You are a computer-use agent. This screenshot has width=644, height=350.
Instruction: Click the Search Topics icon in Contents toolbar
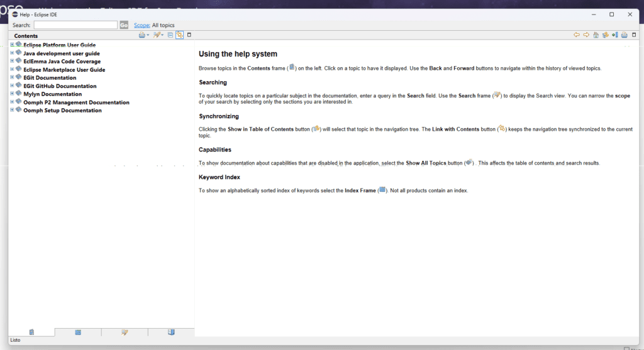(x=157, y=35)
